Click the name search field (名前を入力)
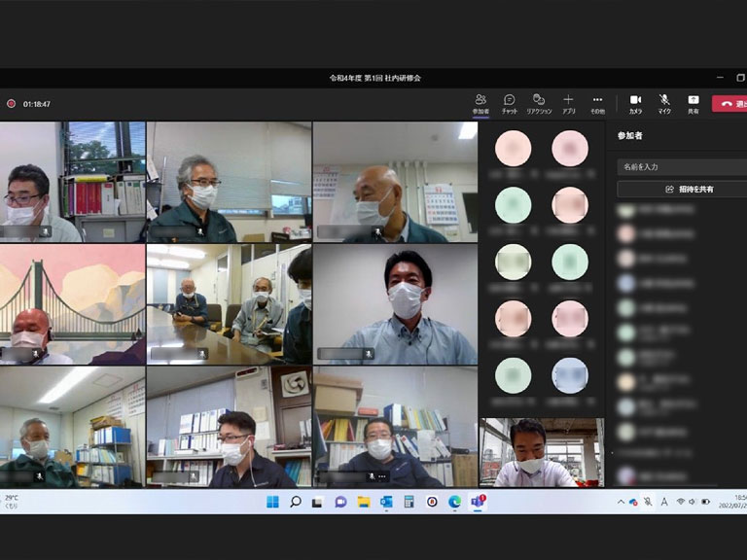Viewport: 747px width, 560px height. 681,167
